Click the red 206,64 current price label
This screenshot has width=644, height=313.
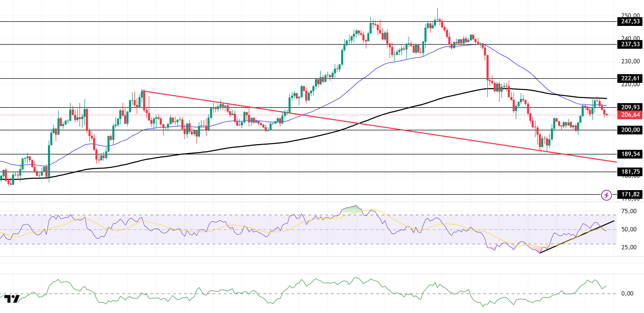pos(630,115)
